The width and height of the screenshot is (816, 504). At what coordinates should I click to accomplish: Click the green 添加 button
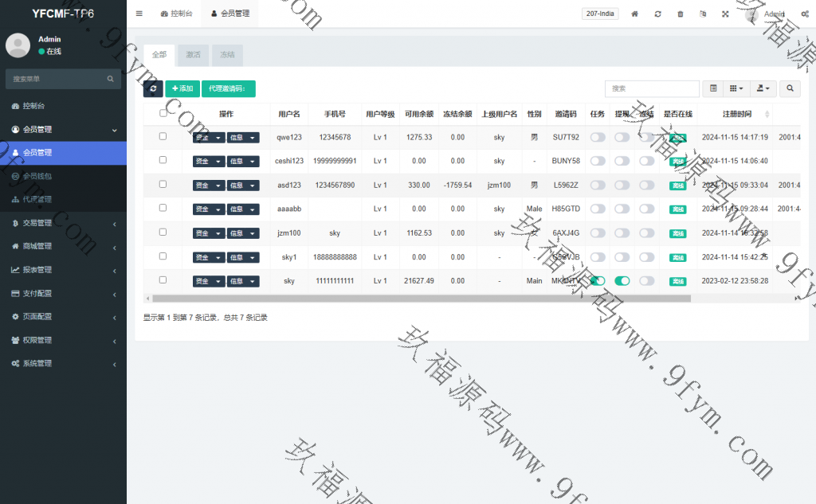point(182,88)
